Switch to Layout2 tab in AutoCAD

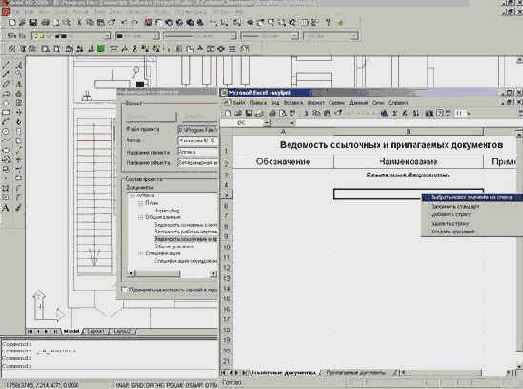pyautogui.click(x=122, y=332)
